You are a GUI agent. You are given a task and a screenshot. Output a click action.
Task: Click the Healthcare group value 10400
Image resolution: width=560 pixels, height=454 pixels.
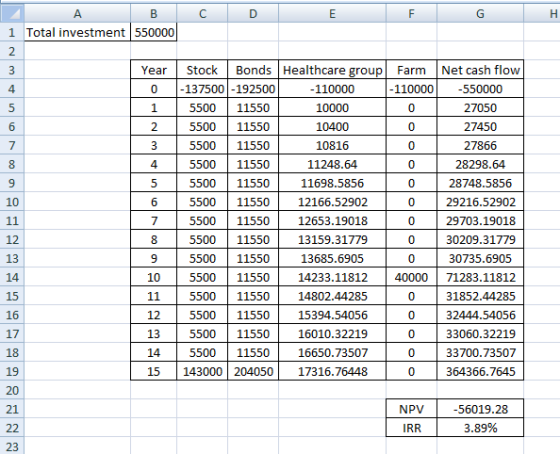click(x=332, y=126)
